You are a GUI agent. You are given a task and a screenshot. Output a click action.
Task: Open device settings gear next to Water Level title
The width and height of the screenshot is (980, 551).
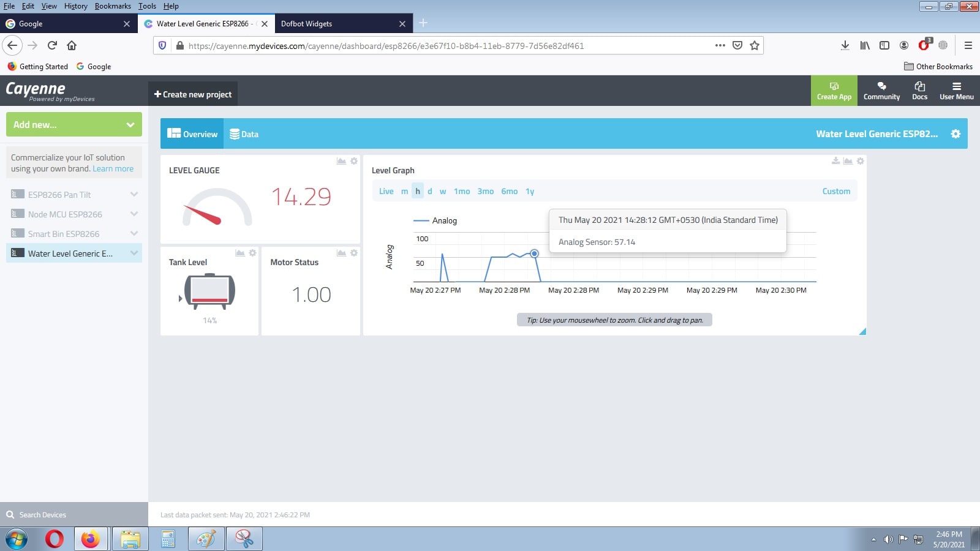(955, 133)
